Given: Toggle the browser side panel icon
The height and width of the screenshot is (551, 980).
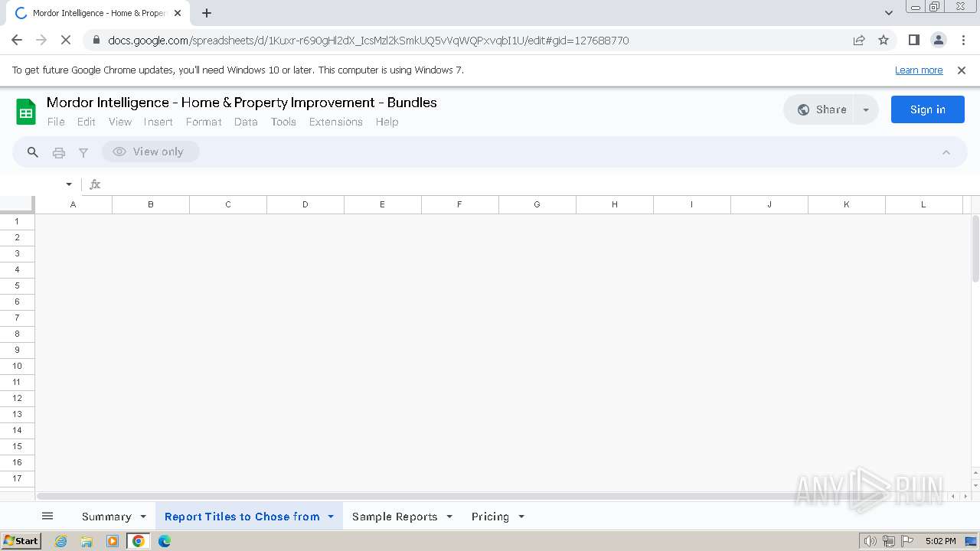Looking at the screenshot, I should coord(913,40).
